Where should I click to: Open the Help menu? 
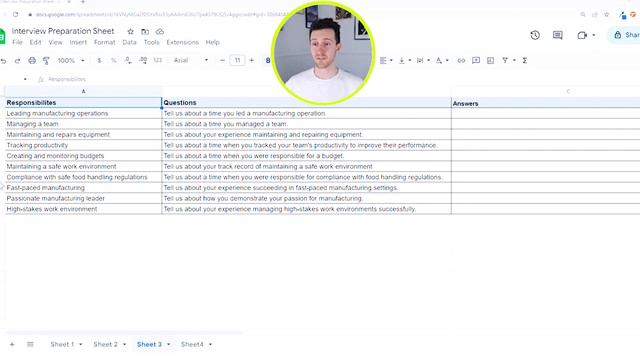(213, 42)
